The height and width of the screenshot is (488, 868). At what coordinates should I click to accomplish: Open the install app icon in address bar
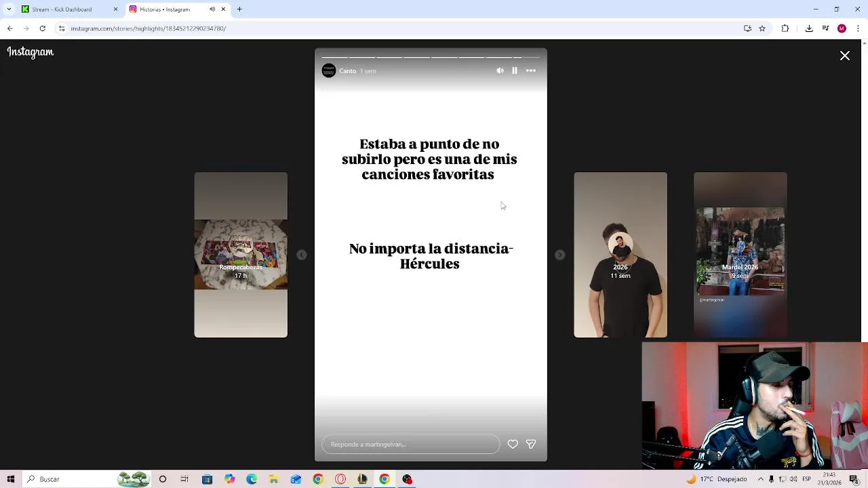tap(747, 28)
